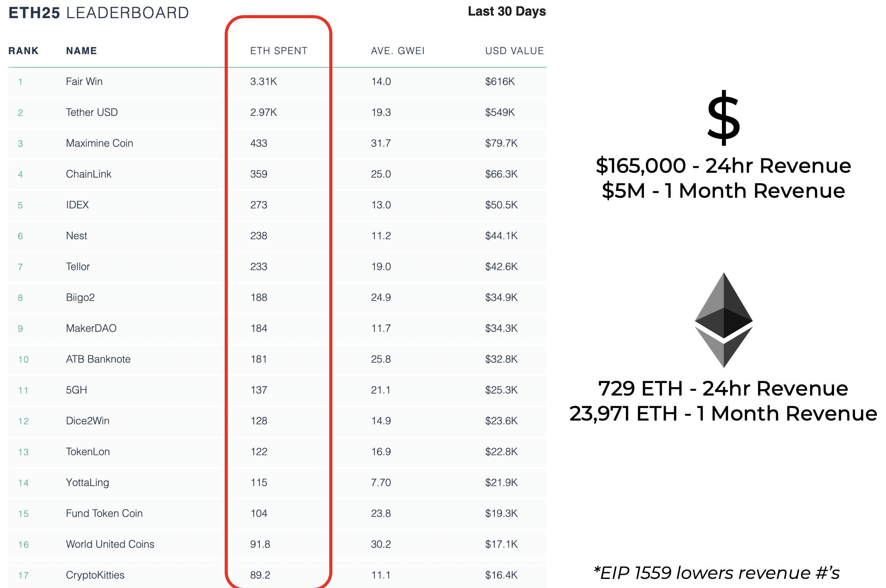The width and height of the screenshot is (886, 588).
Task: Click the ETH25 LEADERBOARD title
Action: tap(99, 13)
